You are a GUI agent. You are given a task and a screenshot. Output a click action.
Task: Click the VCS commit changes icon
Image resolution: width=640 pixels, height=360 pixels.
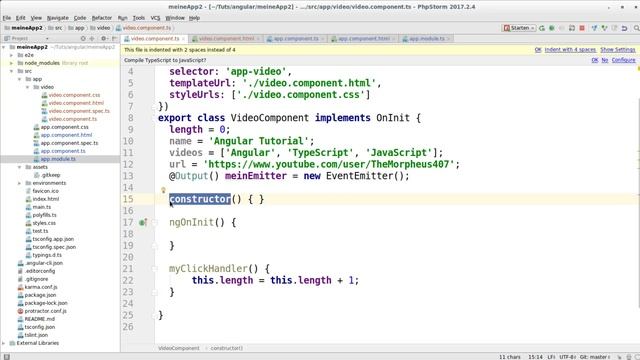(604, 28)
